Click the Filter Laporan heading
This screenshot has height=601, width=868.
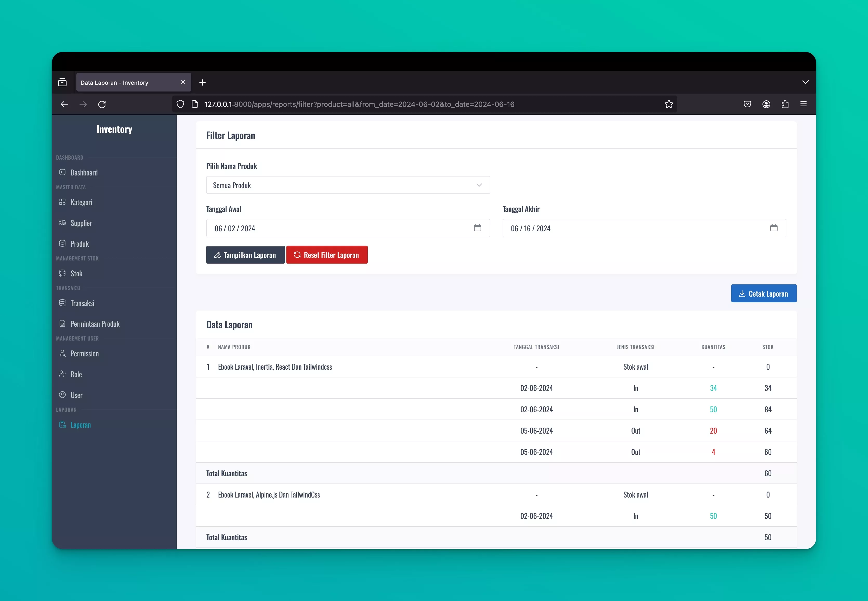(x=231, y=136)
